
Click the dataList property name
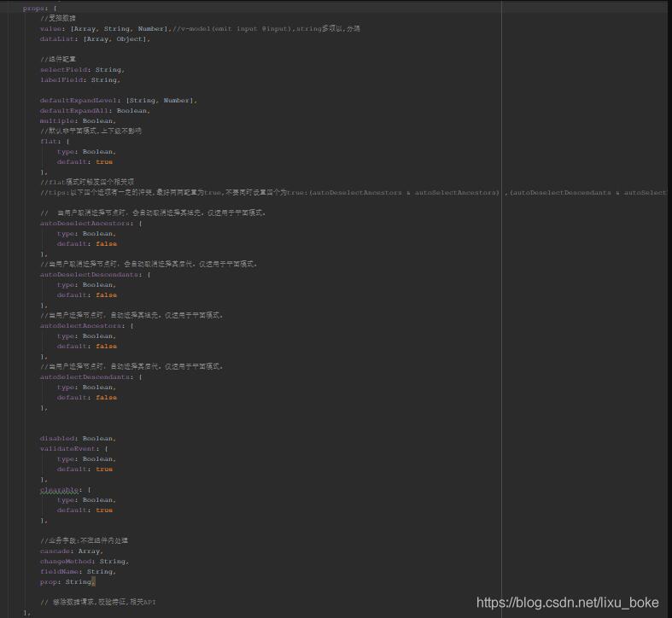pyautogui.click(x=57, y=38)
